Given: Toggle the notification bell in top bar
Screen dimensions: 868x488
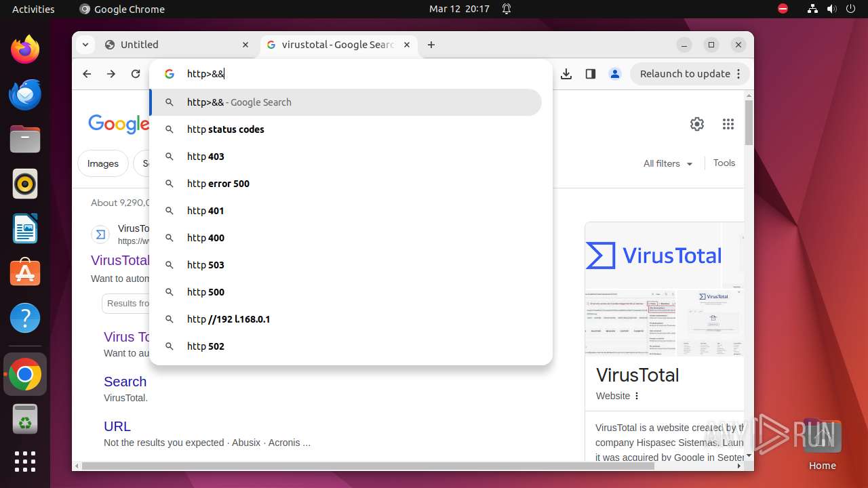Looking at the screenshot, I should point(506,9).
